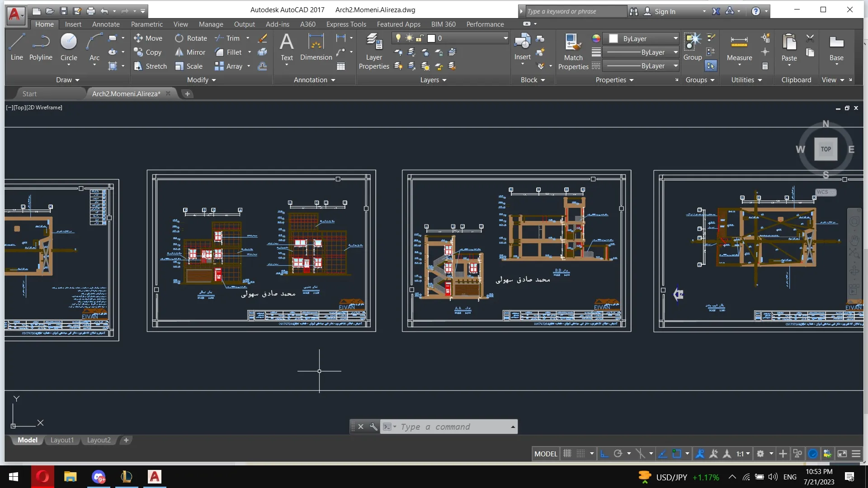868x488 pixels.
Task: Click the MODEL status bar button
Action: [x=546, y=454]
